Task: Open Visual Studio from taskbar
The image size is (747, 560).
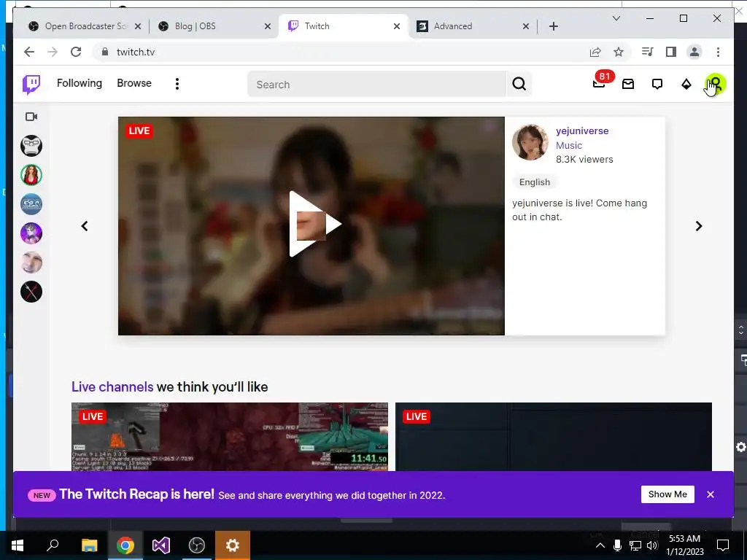Action: pyautogui.click(x=161, y=545)
